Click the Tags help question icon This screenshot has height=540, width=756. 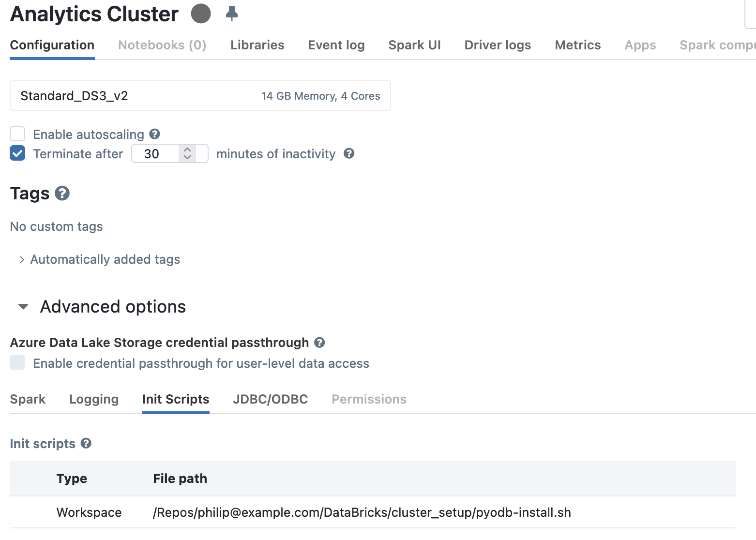pos(62,194)
